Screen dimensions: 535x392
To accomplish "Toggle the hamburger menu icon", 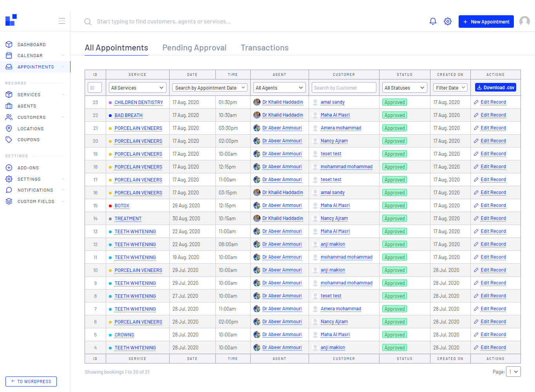I will point(62,21).
